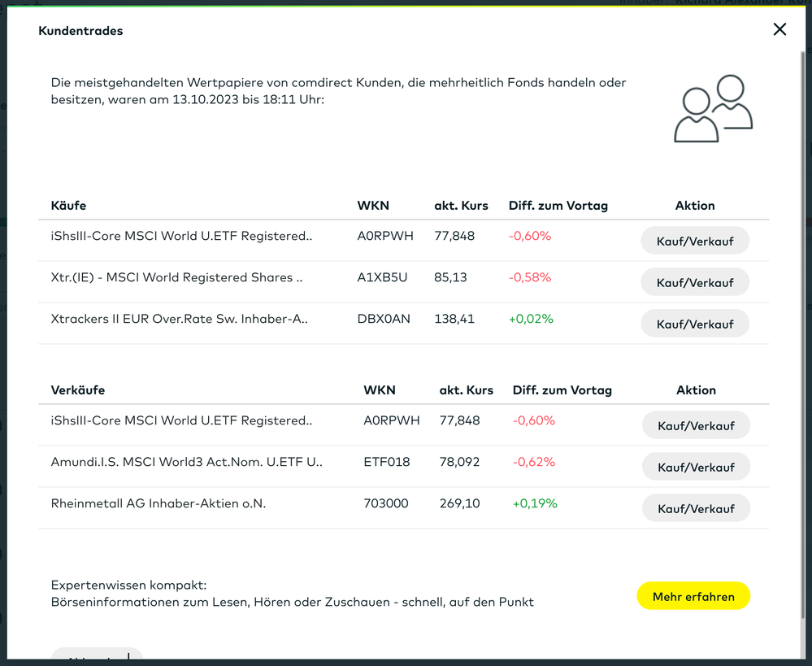Click the Käufe table heading

tap(68, 206)
